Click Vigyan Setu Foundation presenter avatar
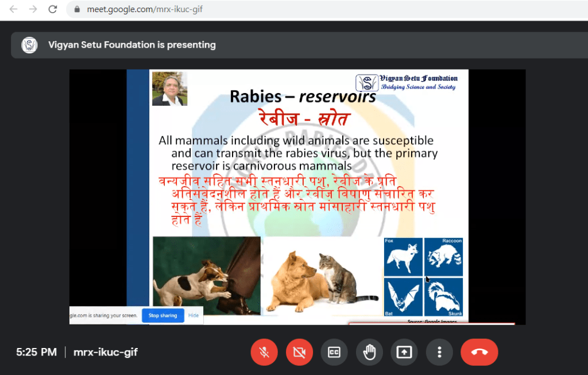The height and width of the screenshot is (375, 588). click(29, 45)
